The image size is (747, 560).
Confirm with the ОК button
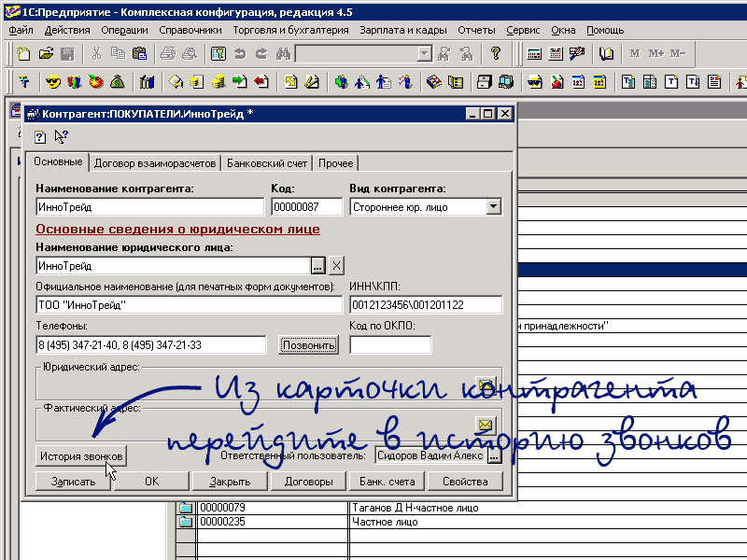(152, 482)
